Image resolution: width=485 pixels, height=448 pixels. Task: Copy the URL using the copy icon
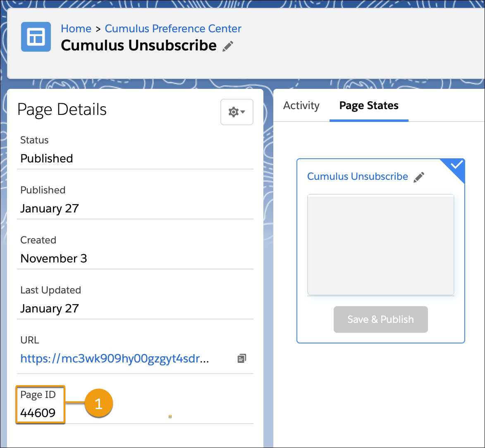242,358
